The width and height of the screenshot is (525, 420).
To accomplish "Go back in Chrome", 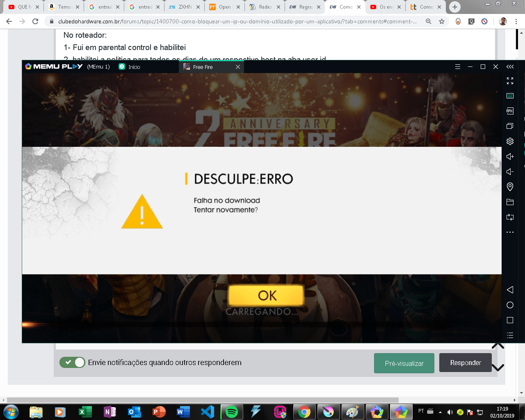I will pos(9,21).
